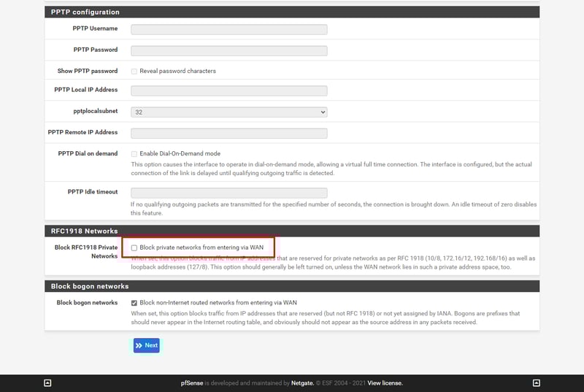Open the View license link
This screenshot has height=392, width=584.
pyautogui.click(x=385, y=383)
